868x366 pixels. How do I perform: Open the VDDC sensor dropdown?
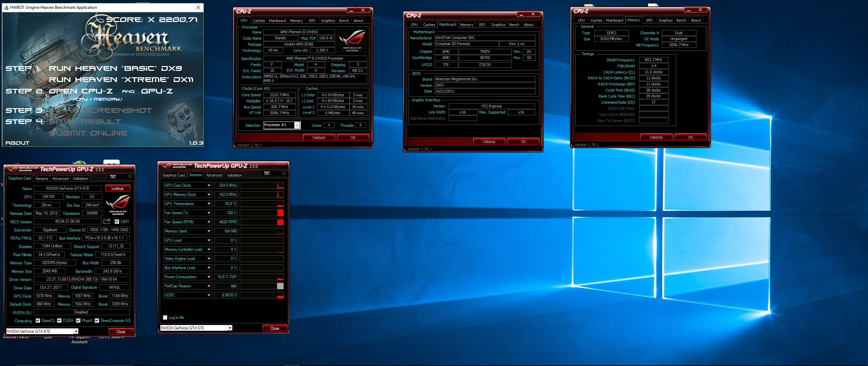(x=209, y=295)
